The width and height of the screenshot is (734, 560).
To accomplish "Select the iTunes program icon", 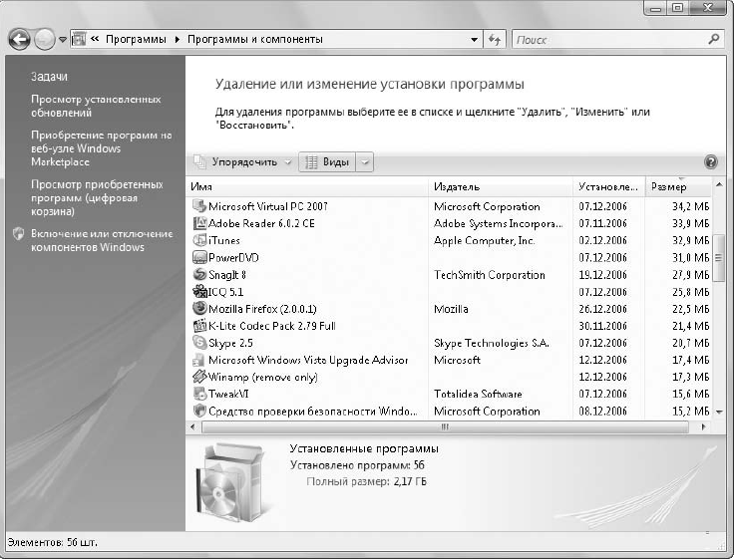I will pyautogui.click(x=199, y=240).
